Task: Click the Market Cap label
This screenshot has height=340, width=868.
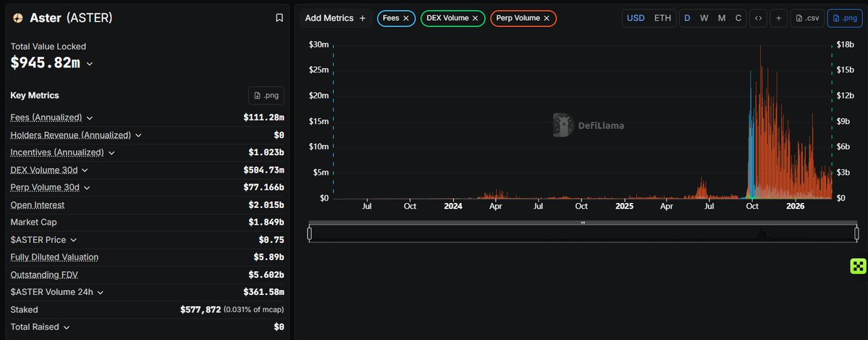Action: pyautogui.click(x=34, y=223)
